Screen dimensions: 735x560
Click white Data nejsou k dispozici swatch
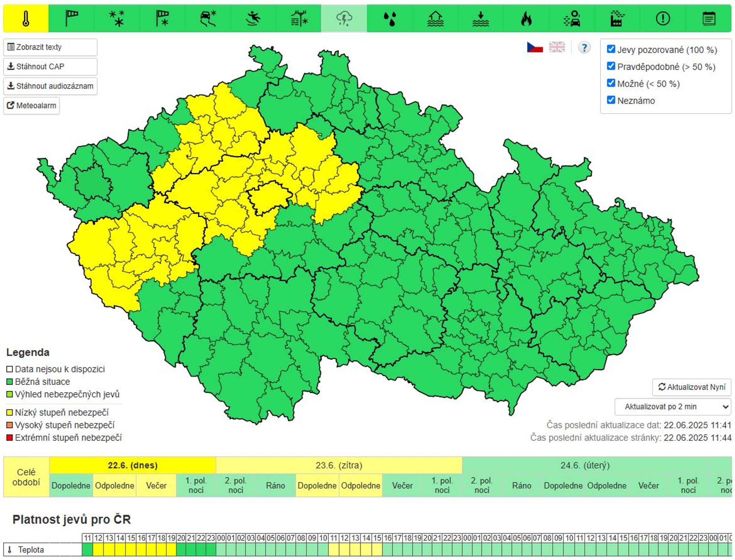(x=10, y=369)
